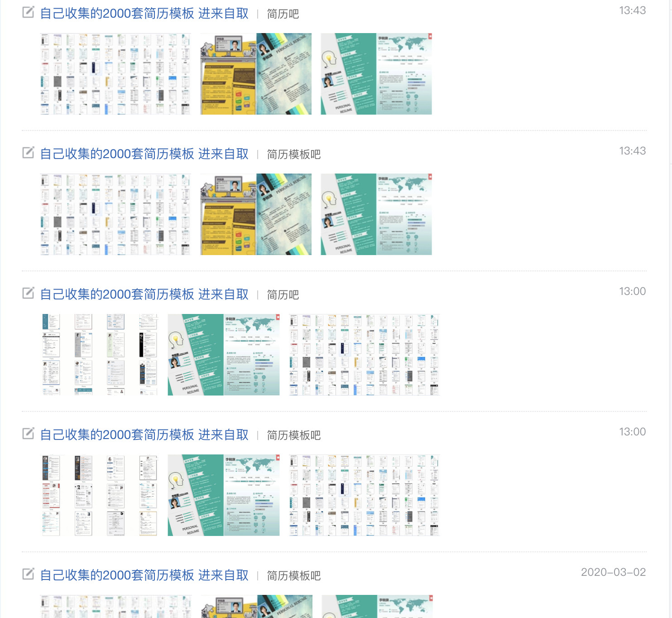Click the edit icon beside the second 13:00 post
The width and height of the screenshot is (672, 618).
[x=28, y=434]
